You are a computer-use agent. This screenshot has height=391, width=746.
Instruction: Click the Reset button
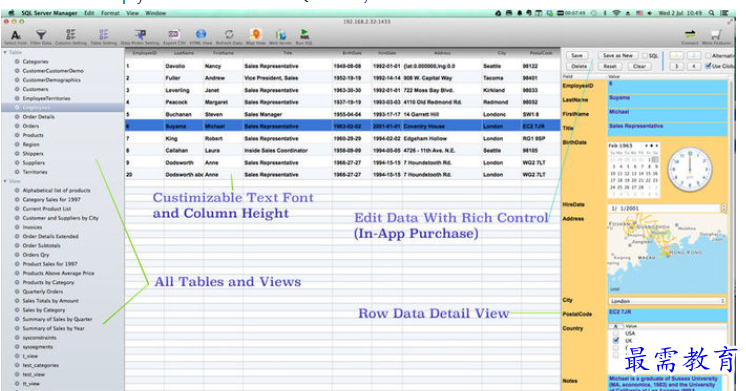610,66
